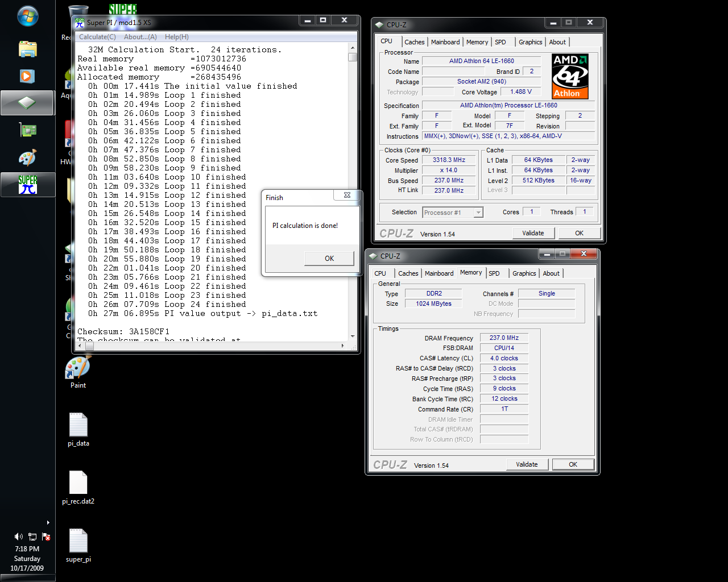Switch to CPU tab in the lower CPU-Z
Screen dimensions: 728x582
coord(380,273)
